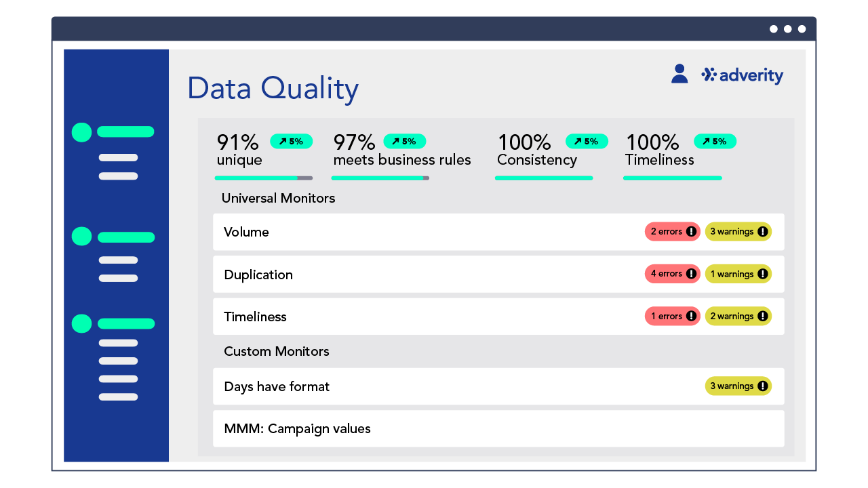Click the 91% unique progress bar

pos(264,178)
